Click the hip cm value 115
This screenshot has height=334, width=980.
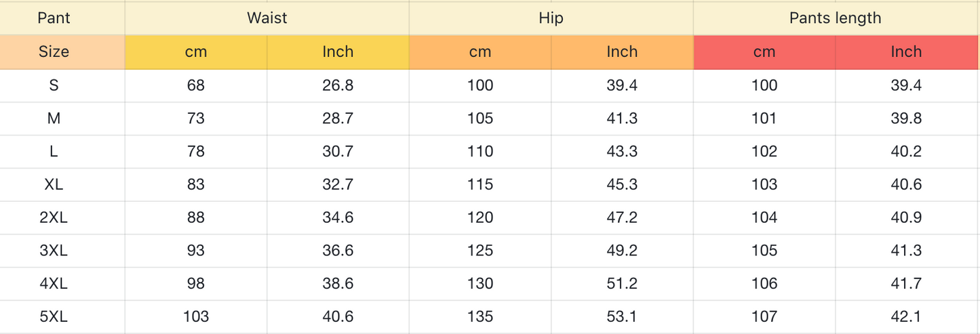[480, 184]
